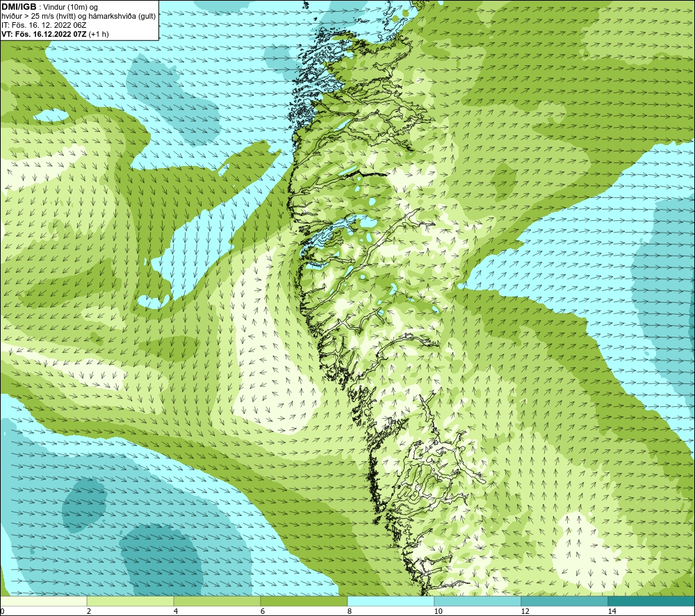Image resolution: width=695 pixels, height=616 pixels.
Task: Select the light green legend swatch between 2 and 4
Action: (x=131, y=601)
